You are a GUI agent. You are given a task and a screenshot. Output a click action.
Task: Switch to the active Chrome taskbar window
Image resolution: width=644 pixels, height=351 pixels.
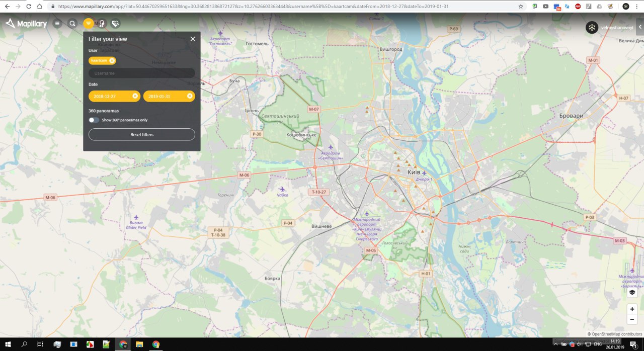point(123,344)
